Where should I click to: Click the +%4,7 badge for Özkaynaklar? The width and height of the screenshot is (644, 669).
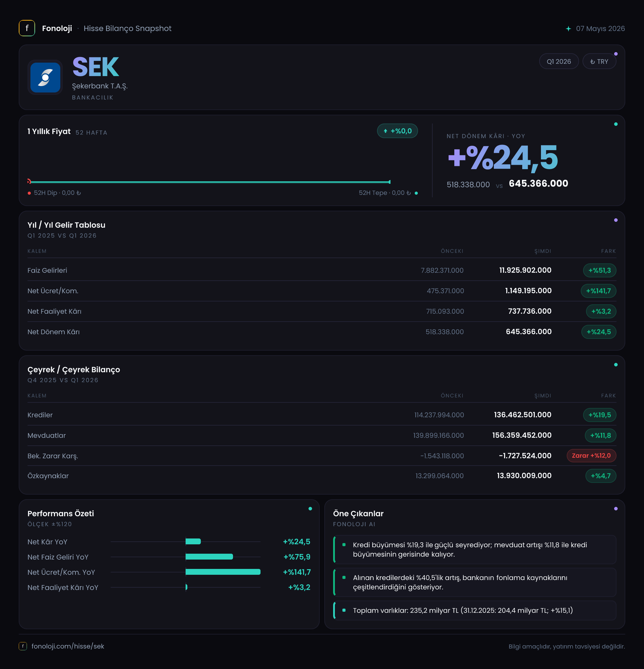point(601,476)
